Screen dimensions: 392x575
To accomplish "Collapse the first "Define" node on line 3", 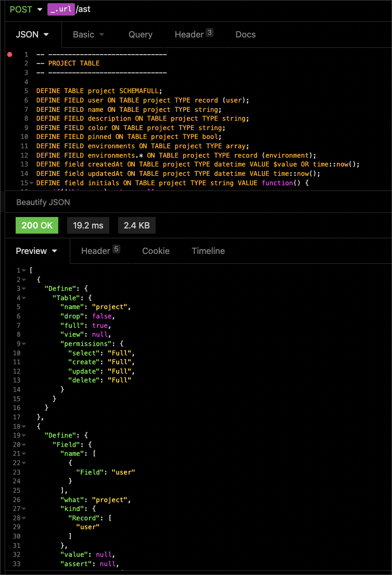I will click(x=24, y=289).
